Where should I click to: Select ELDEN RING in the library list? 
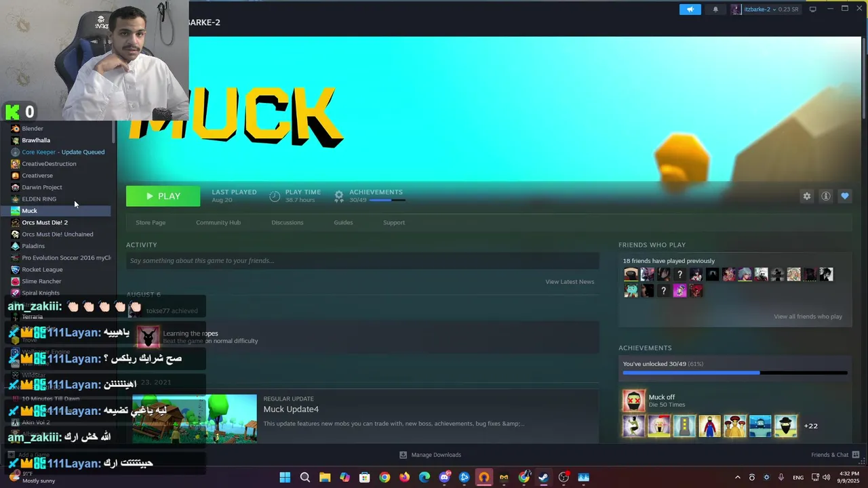click(39, 199)
